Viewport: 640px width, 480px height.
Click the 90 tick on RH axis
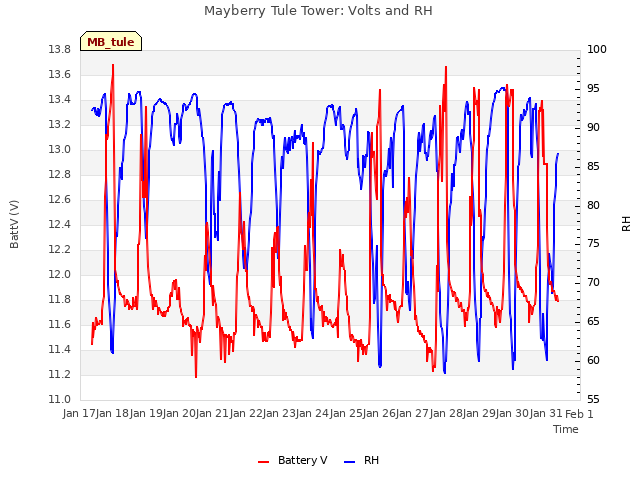click(x=593, y=127)
